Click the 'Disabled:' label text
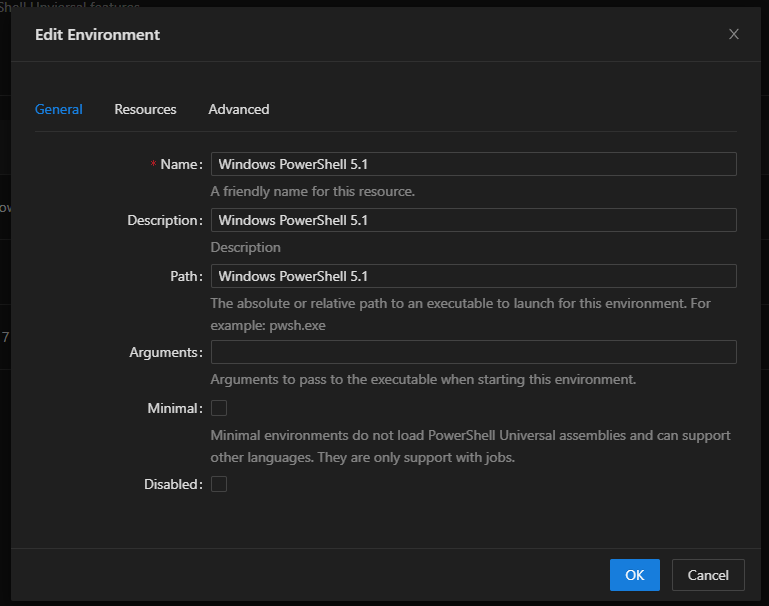This screenshot has height=606, width=769. click(x=173, y=484)
